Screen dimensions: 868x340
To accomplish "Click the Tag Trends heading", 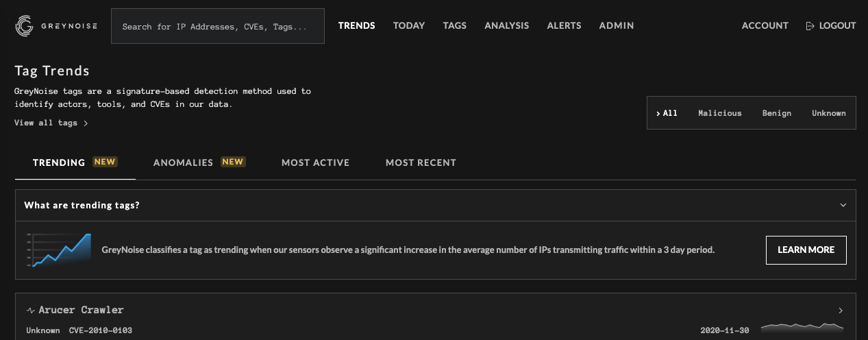I will [x=52, y=71].
